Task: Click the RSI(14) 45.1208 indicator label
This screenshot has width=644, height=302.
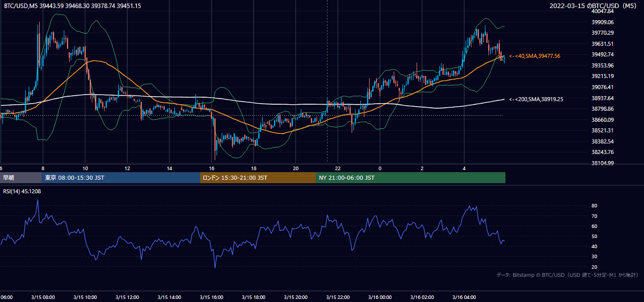Action: [x=22, y=191]
